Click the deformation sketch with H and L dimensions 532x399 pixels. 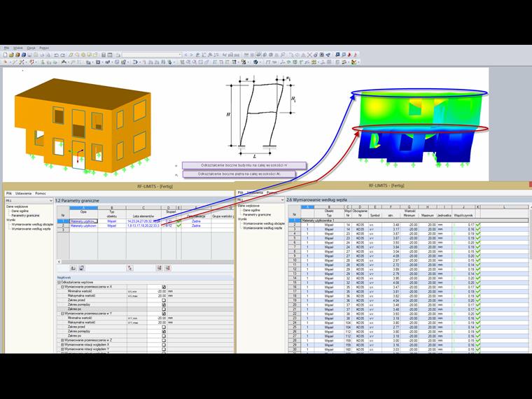coord(260,116)
